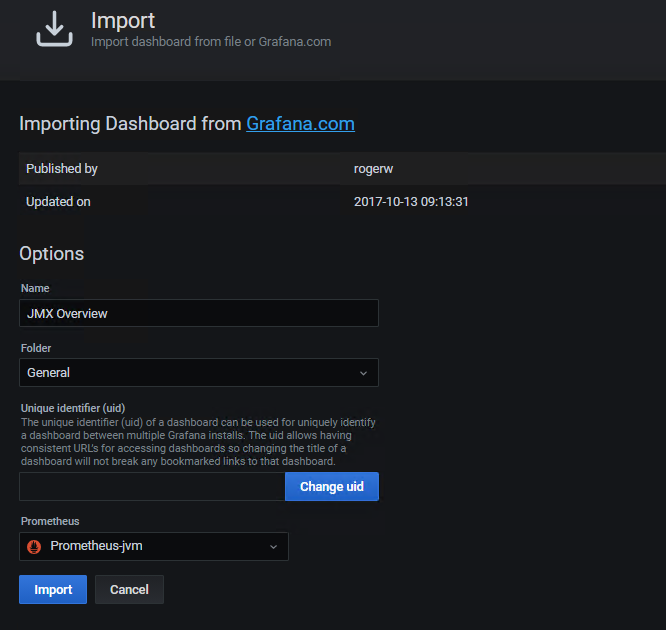Click the 'Import dashboard from file or Grafana.com' subtitle
This screenshot has width=666, height=630.
pyautogui.click(x=211, y=42)
